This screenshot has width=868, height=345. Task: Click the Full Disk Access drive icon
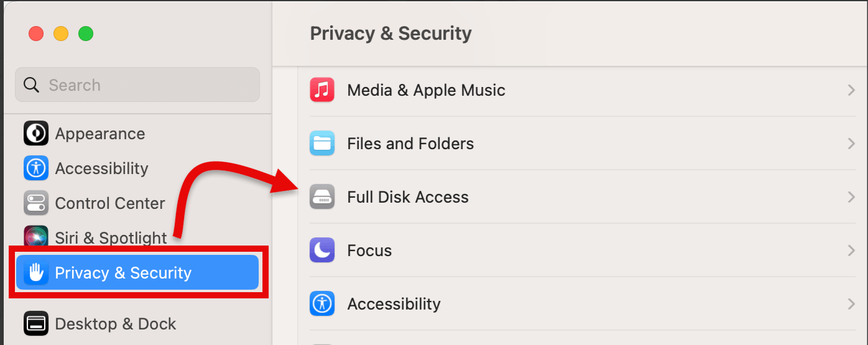pos(322,197)
